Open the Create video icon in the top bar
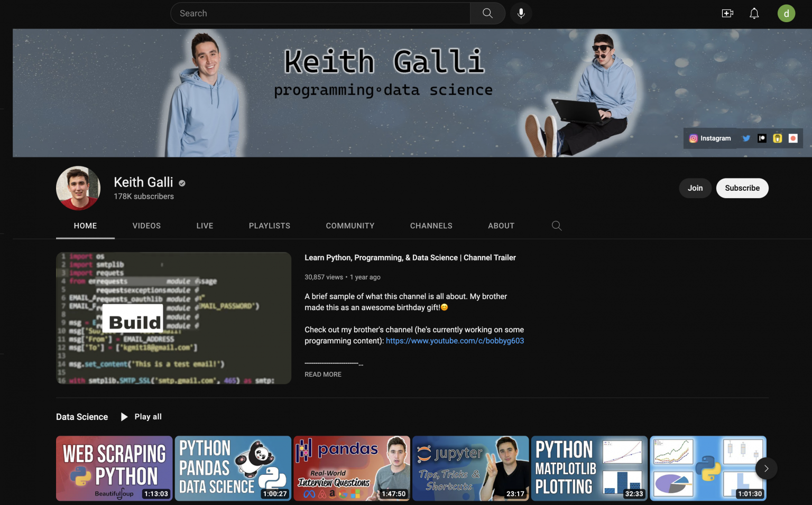 727,13
